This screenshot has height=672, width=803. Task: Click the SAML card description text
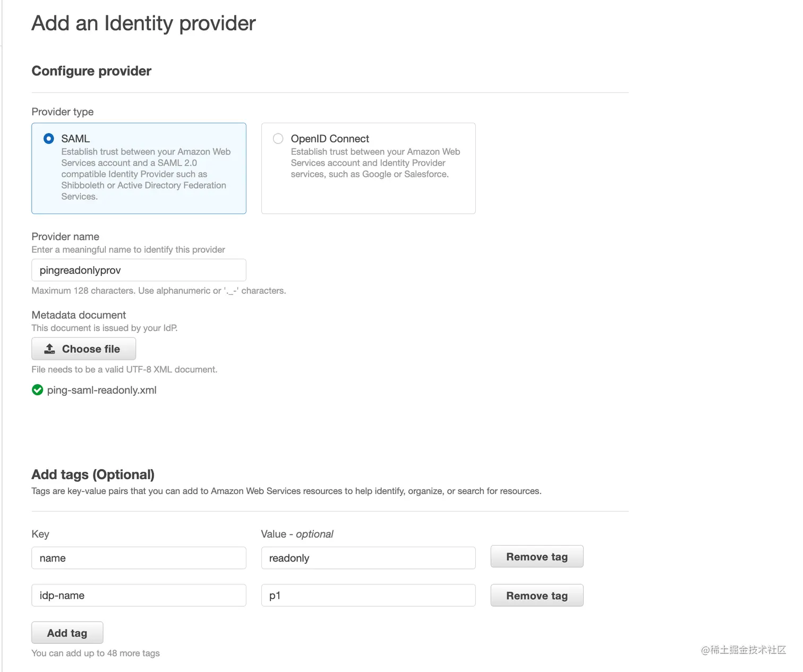click(x=146, y=174)
